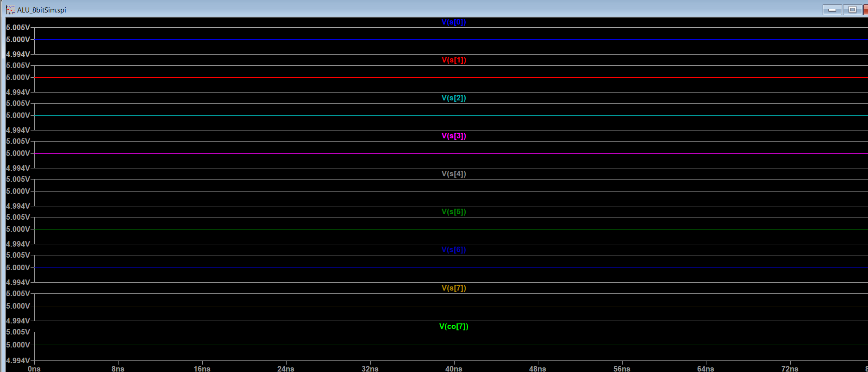This screenshot has width=868, height=372.
Task: Select the cyan V(s[2]) trace label
Action: pos(454,98)
